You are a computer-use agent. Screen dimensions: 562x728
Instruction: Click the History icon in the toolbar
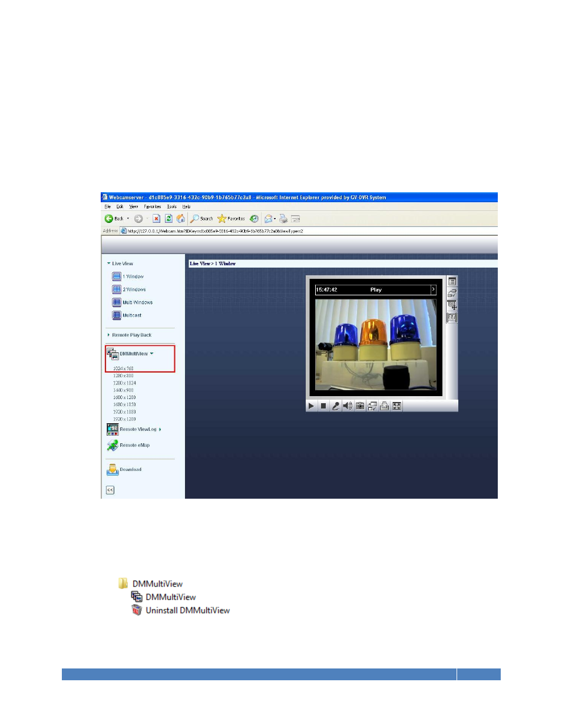coord(254,219)
